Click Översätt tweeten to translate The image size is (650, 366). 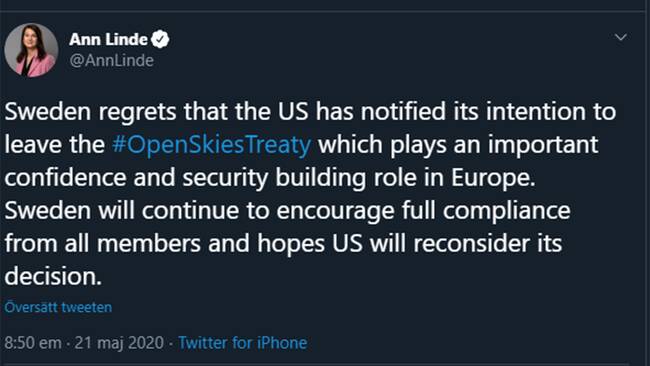[58, 307]
